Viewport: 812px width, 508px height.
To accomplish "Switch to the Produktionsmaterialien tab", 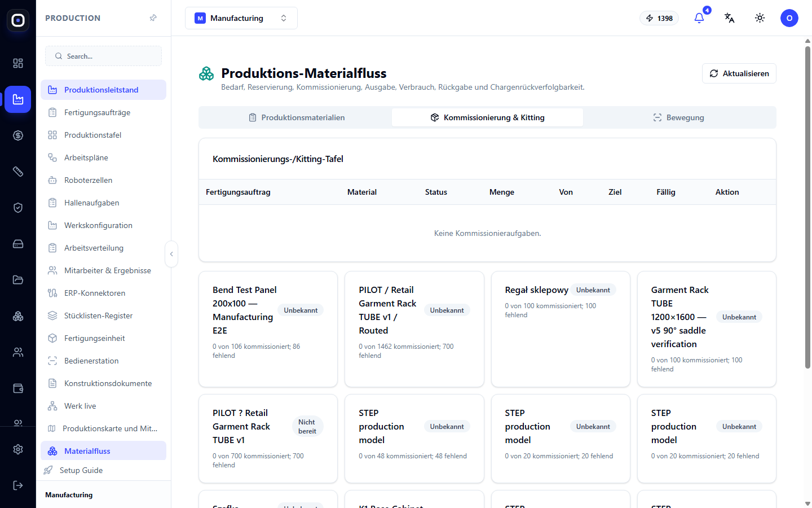I will 297,117.
